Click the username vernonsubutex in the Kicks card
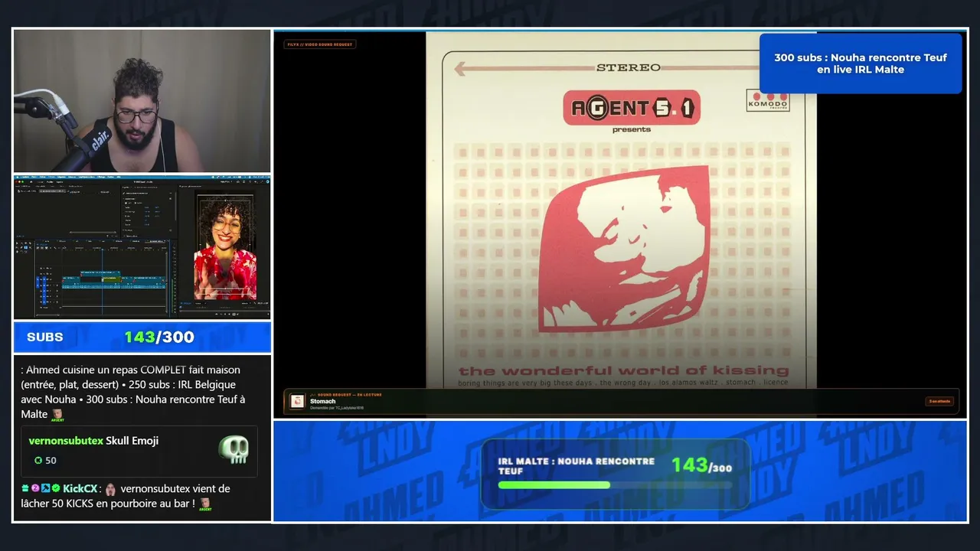 coord(66,441)
